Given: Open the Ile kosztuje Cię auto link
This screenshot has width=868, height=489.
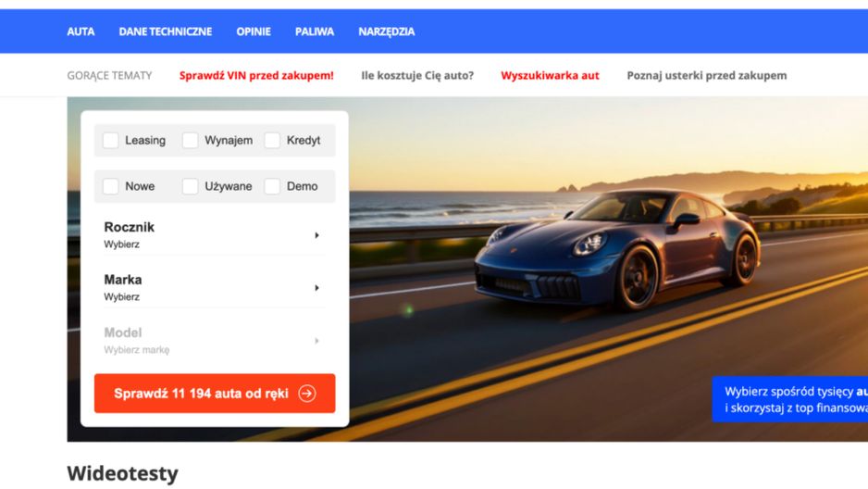Looking at the screenshot, I should (x=417, y=75).
